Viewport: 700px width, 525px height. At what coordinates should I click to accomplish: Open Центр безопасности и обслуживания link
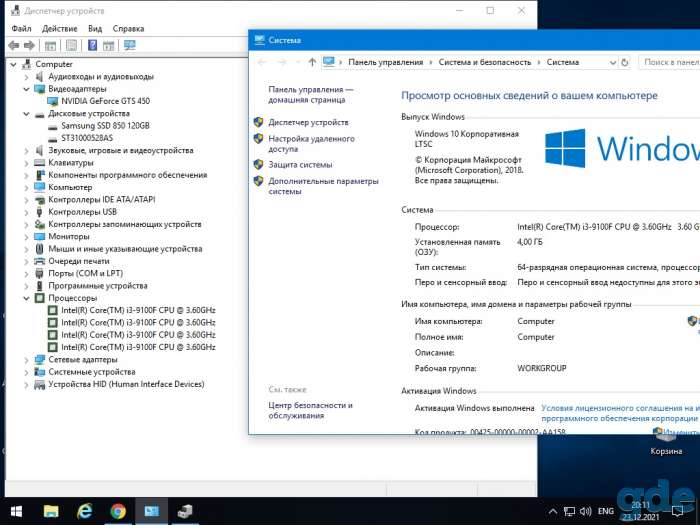pyautogui.click(x=310, y=410)
